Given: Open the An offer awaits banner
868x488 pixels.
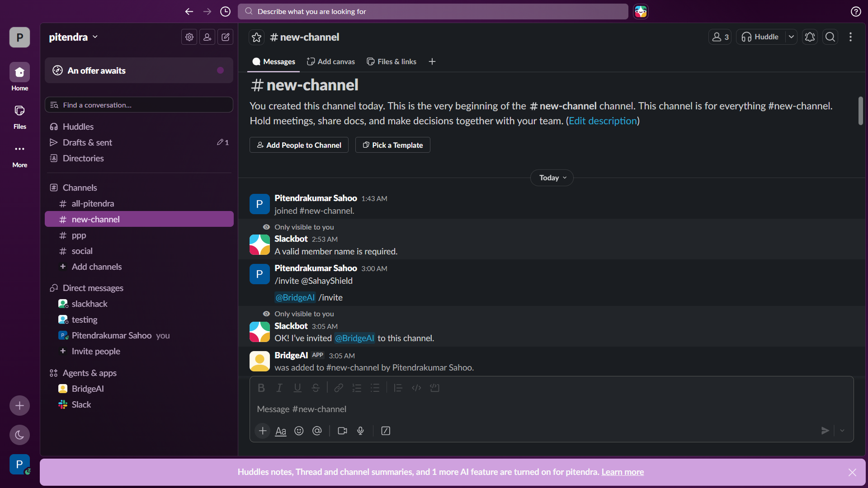Looking at the screenshot, I should [139, 70].
